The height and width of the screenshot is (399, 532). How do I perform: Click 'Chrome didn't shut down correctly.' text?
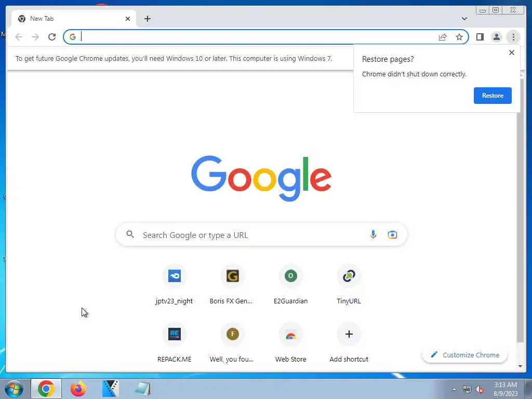[x=414, y=74]
